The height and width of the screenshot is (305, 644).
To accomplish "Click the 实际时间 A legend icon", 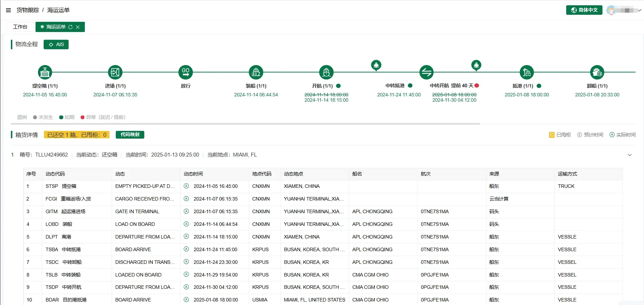I will 612,135.
